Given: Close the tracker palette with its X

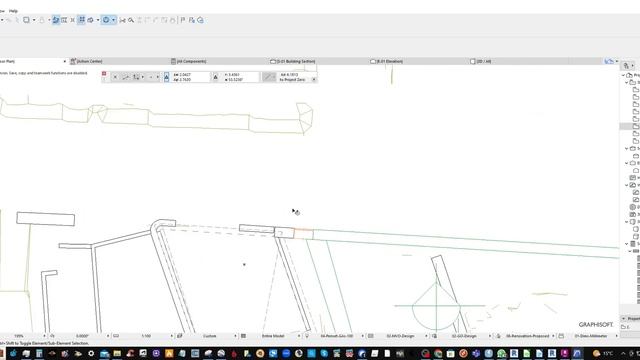Looking at the screenshot, I should 314,80.
